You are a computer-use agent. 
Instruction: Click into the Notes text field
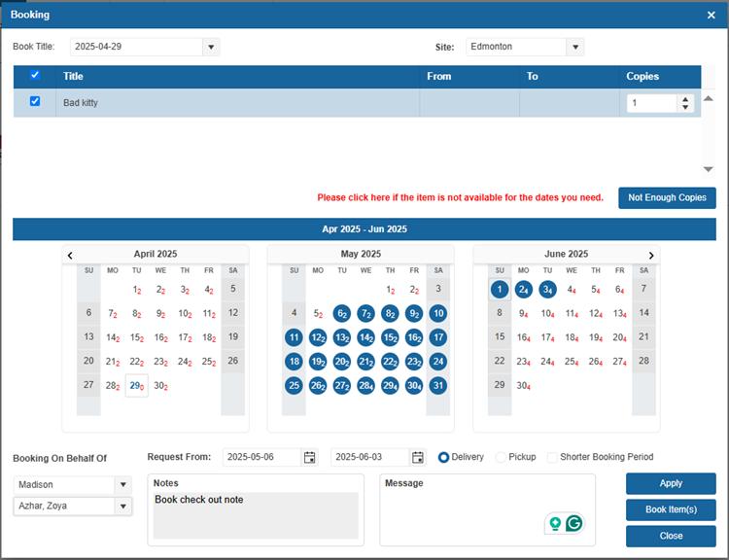[x=256, y=515]
